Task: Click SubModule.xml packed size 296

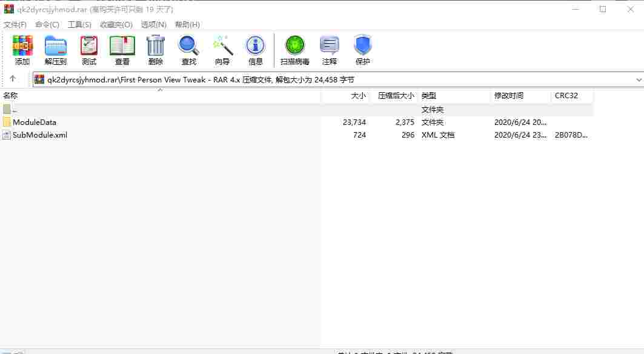Action: [408, 135]
